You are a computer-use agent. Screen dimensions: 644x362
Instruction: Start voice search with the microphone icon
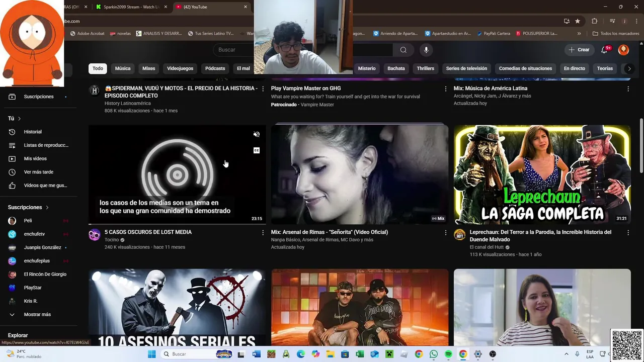point(426,50)
